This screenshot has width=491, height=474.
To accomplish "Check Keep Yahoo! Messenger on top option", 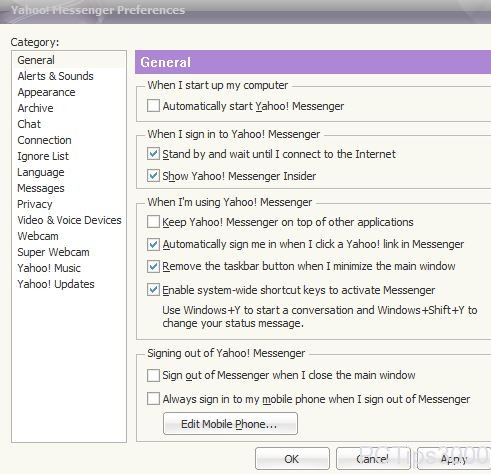I will click(153, 222).
